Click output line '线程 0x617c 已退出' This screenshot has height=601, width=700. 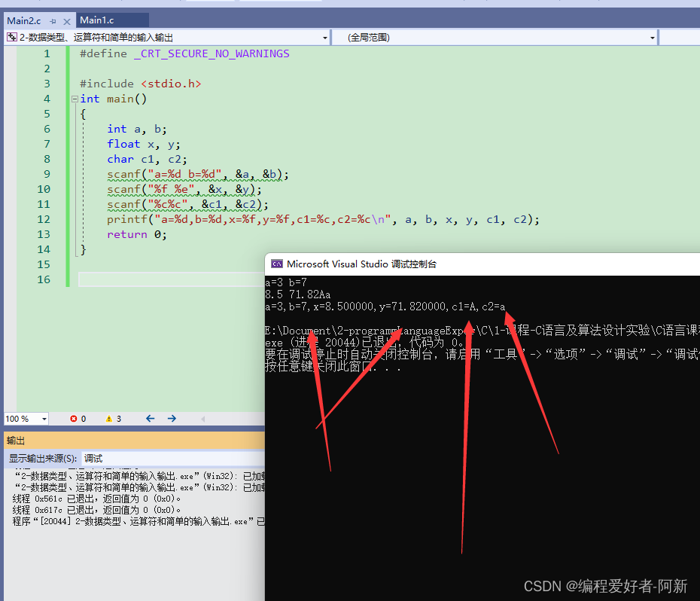point(96,510)
